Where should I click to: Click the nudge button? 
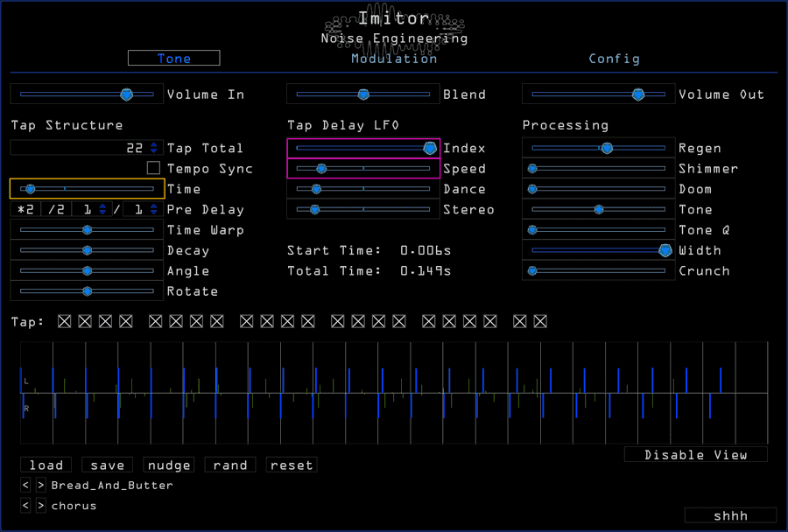[169, 465]
